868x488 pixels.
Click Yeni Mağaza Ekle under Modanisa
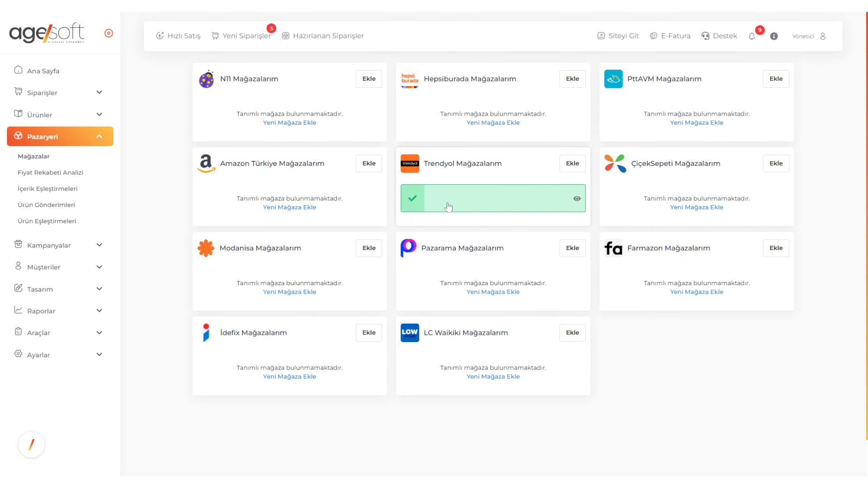(289, 292)
